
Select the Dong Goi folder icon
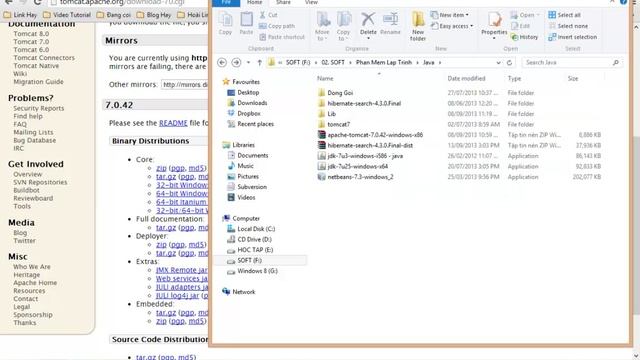[322, 93]
